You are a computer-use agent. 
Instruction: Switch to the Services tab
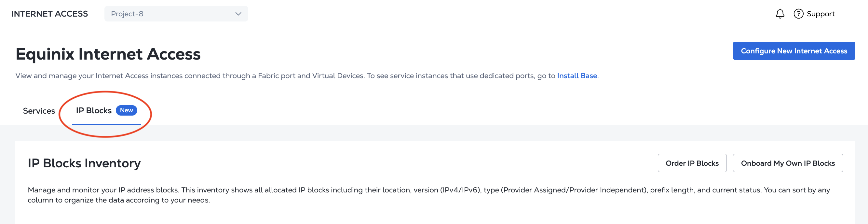click(39, 111)
